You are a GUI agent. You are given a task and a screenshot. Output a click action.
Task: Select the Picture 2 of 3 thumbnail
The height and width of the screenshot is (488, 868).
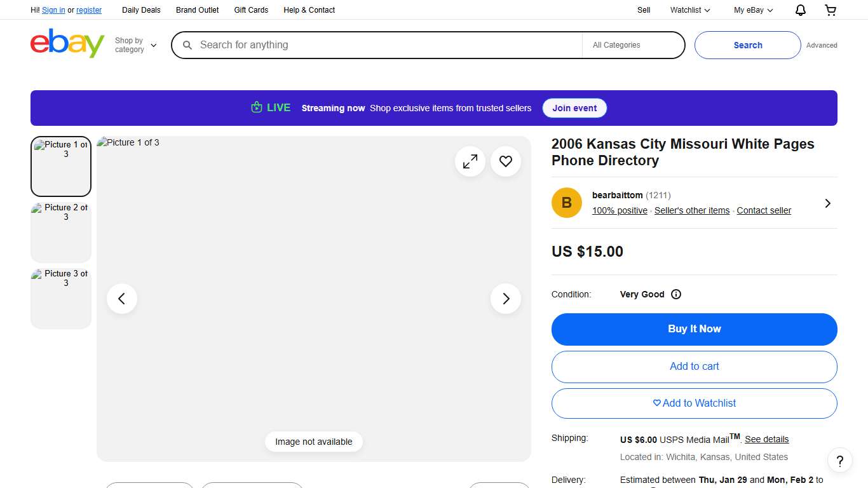61,231
